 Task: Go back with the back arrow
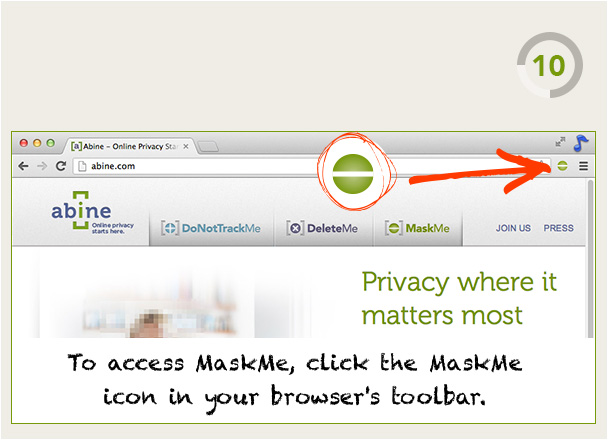[x=24, y=166]
